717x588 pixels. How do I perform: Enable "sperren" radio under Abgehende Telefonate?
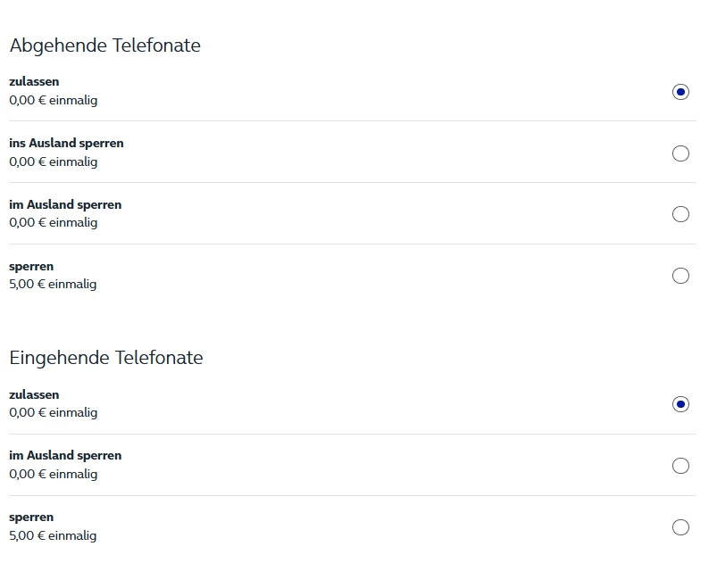coord(680,276)
